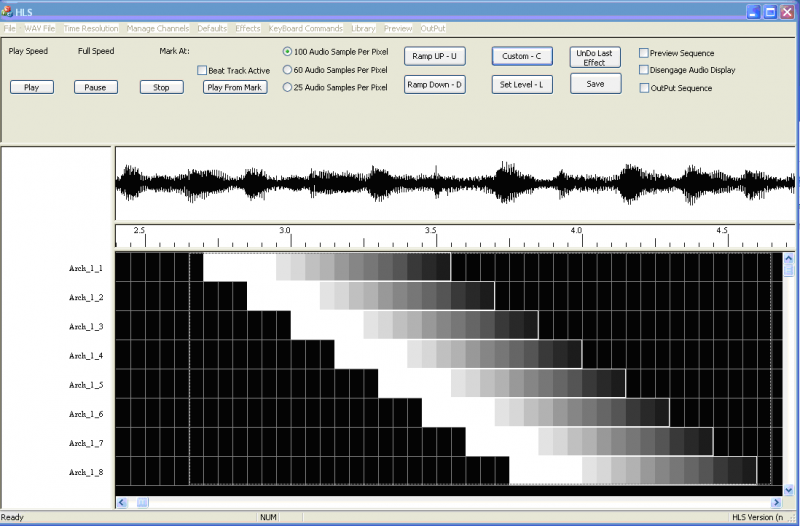800x526 pixels.
Task: Select the Arch_1_4 channel row label
Action: click(86, 356)
